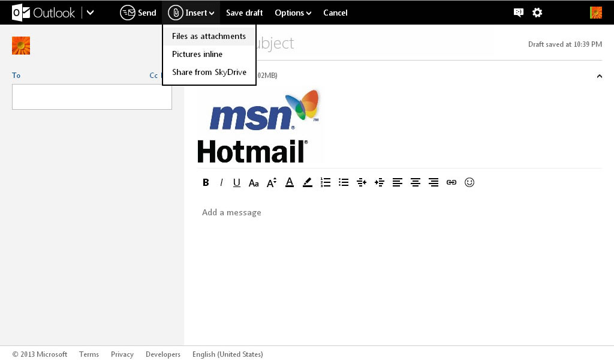Viewport: 614px width, 364px height.
Task: Choose Files as attachments
Action: pos(209,36)
